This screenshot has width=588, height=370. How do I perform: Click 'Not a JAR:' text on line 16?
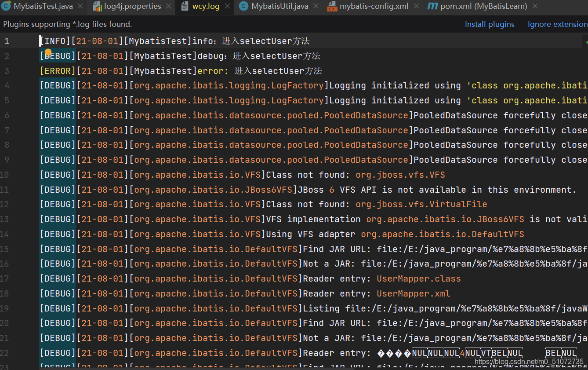point(329,264)
